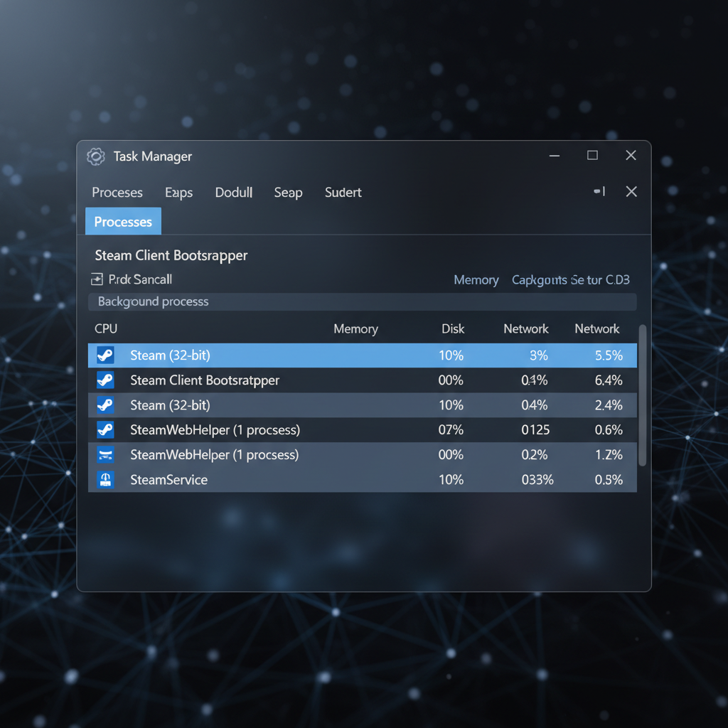Select the highlighted Steam (32-bit) process name

170,355
